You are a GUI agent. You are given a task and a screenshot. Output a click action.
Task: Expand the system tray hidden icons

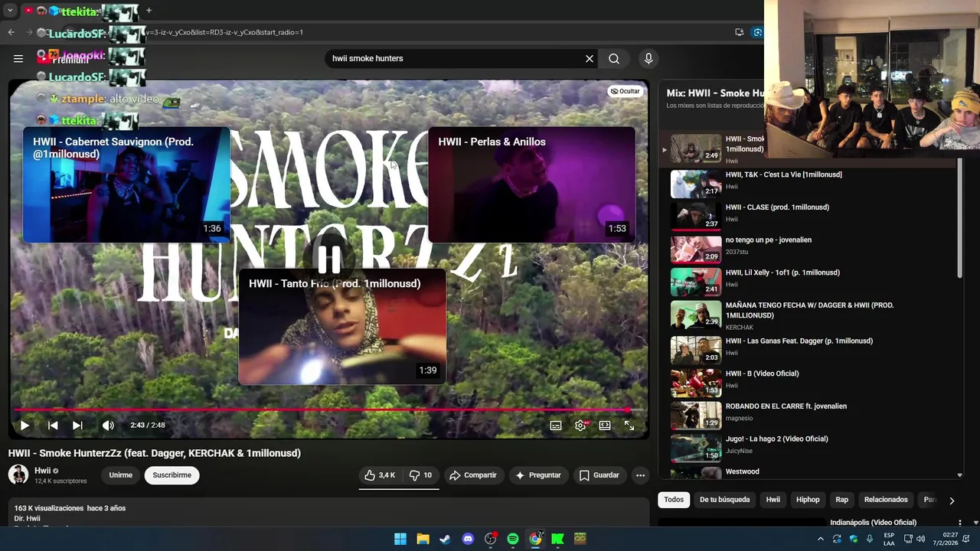(x=821, y=539)
